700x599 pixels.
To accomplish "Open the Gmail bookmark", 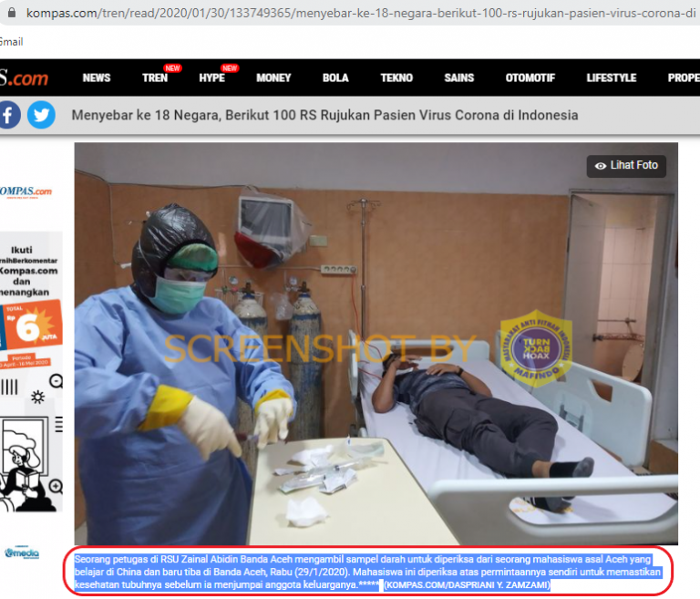I will pos(11,42).
